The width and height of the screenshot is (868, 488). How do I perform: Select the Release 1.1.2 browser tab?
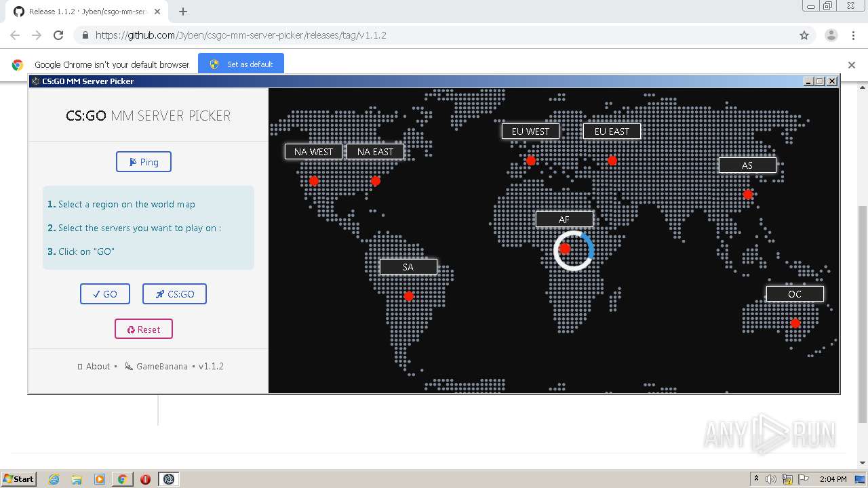pos(87,12)
